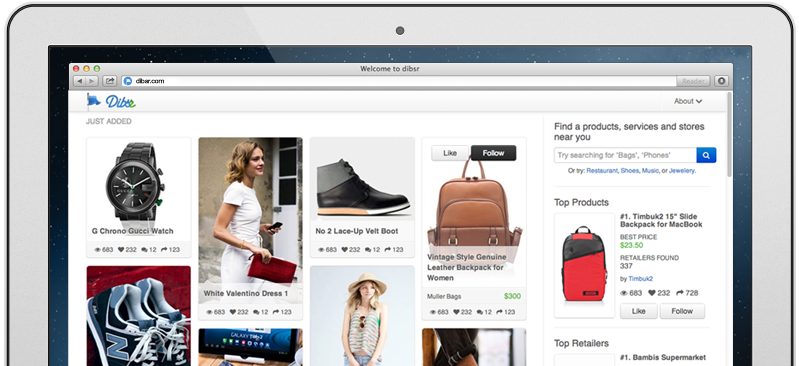Open the Restaurant suggestion link
799x366 pixels.
(602, 171)
